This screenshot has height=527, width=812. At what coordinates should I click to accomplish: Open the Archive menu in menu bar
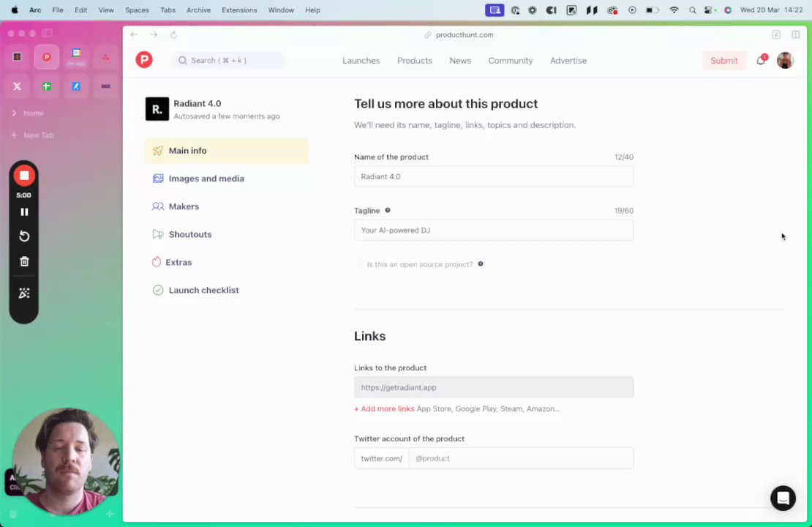pyautogui.click(x=198, y=10)
